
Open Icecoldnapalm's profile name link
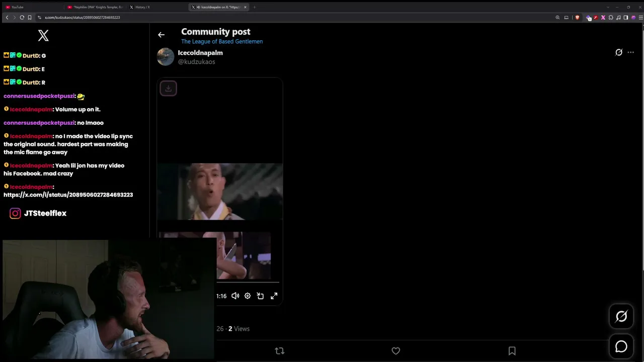(x=200, y=53)
